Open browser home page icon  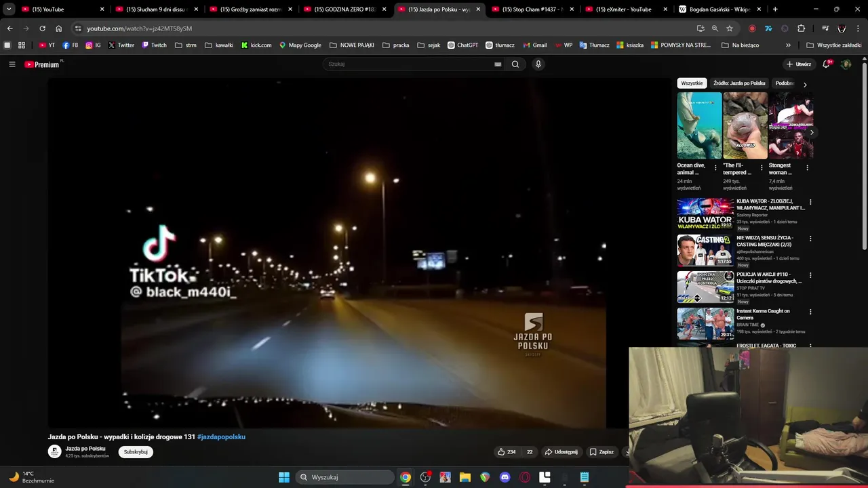click(58, 28)
